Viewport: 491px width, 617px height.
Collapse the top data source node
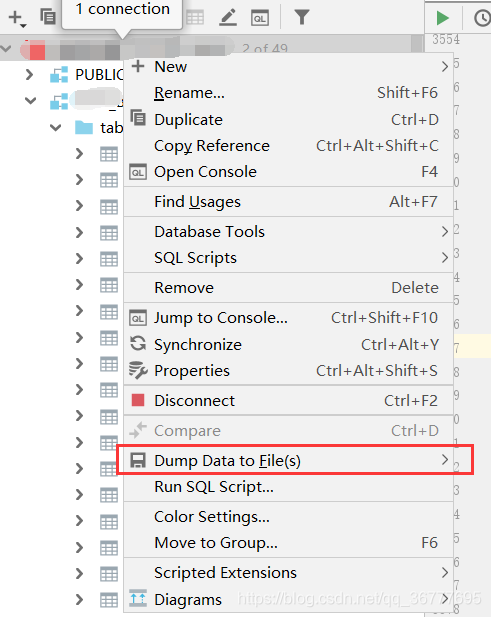[6, 49]
